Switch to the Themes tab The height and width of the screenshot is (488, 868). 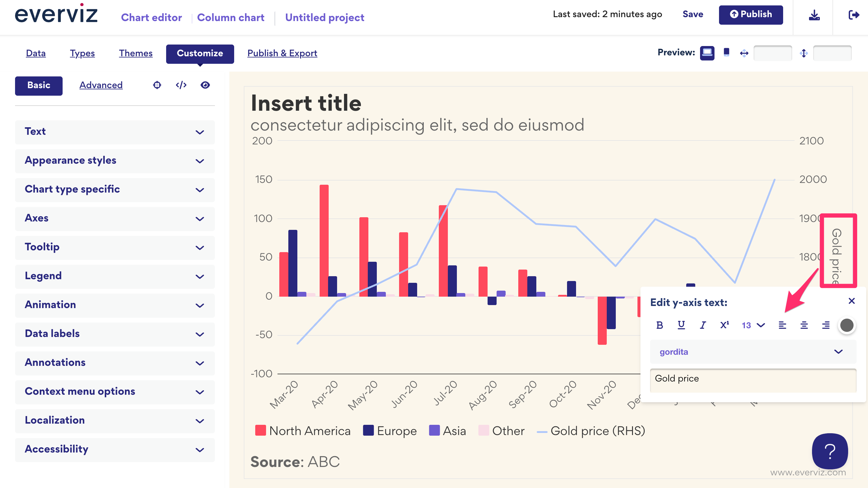135,53
